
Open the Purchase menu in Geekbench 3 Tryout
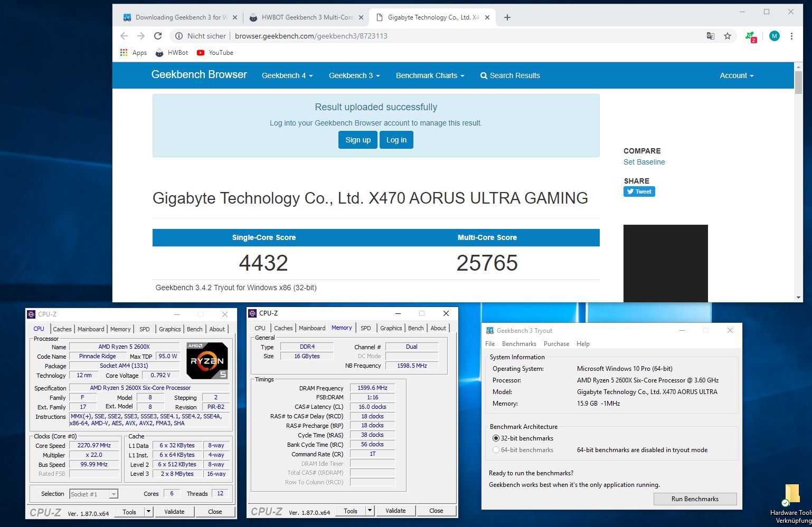point(556,344)
